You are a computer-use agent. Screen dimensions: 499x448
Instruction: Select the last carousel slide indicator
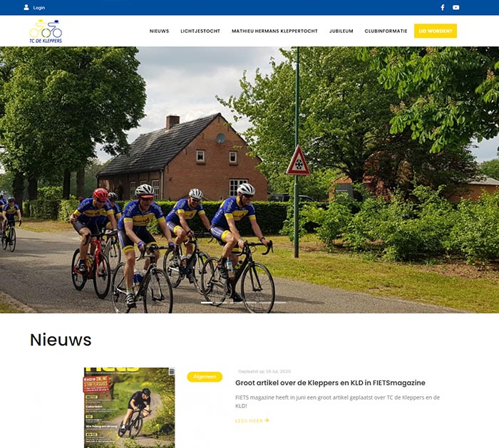279,303
